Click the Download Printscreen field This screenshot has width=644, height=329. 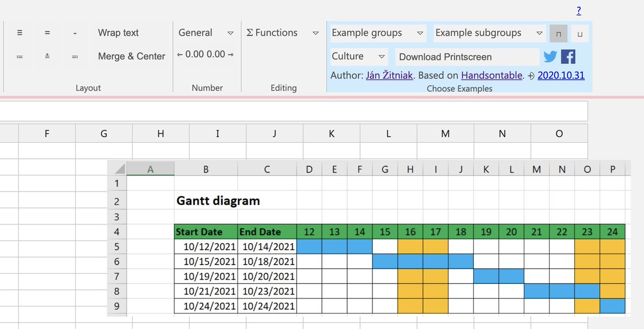[467, 56]
